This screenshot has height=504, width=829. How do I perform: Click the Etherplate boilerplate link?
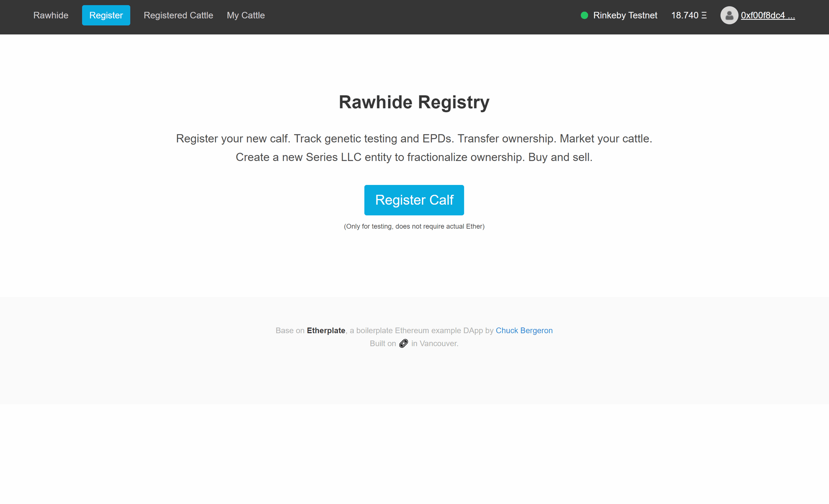click(326, 330)
